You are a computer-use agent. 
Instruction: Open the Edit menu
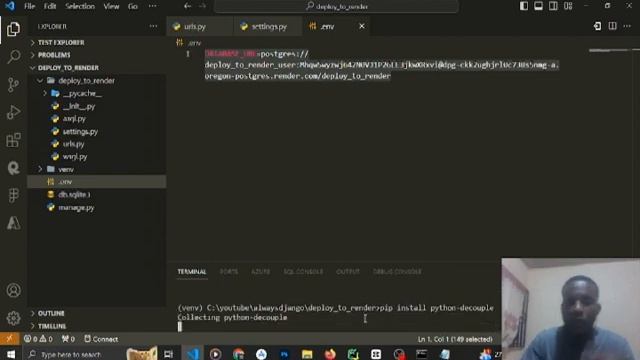[50, 6]
